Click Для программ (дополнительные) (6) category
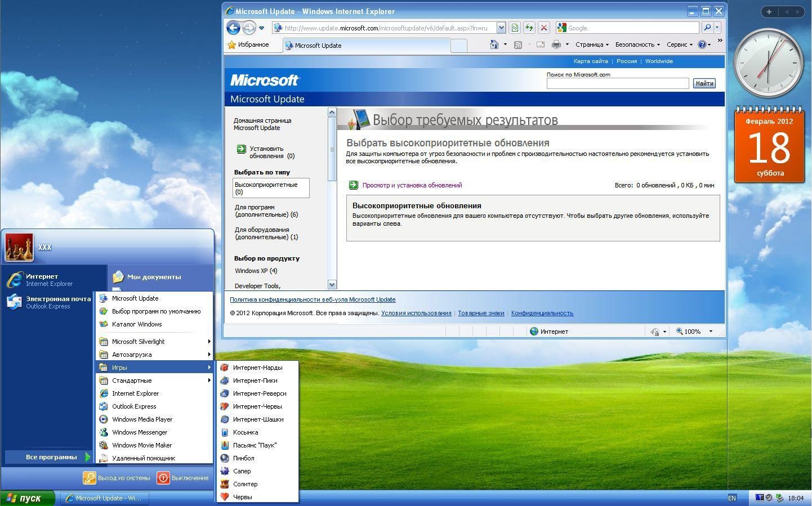The height and width of the screenshot is (506, 812). point(266,211)
